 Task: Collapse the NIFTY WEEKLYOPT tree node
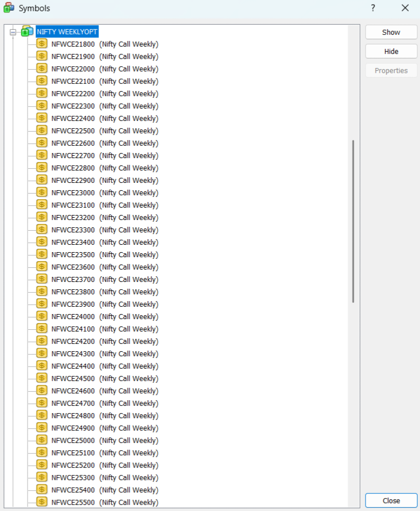pos(13,32)
